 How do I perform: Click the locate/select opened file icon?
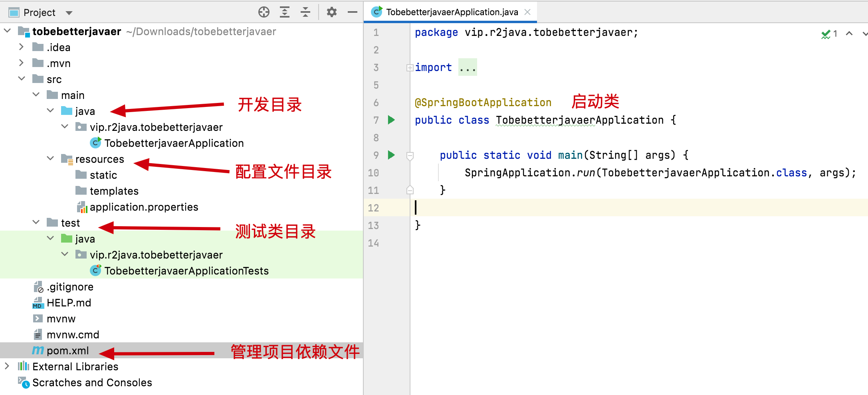(x=264, y=12)
